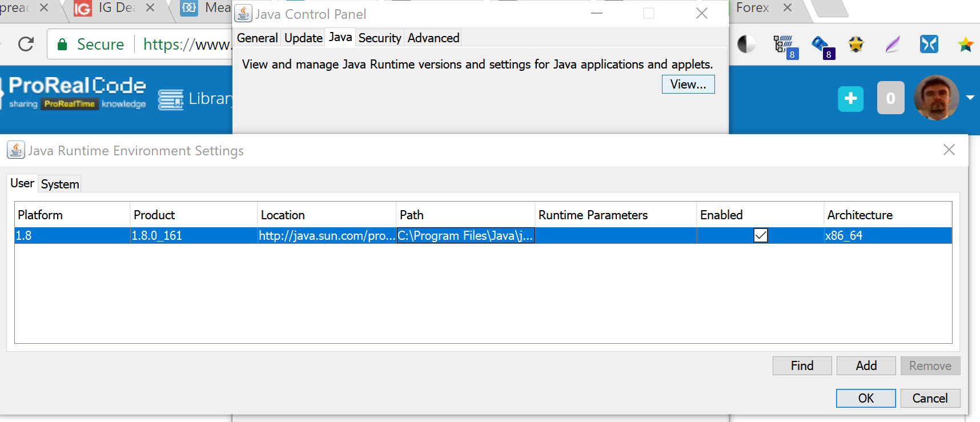The width and height of the screenshot is (980, 422).
Task: Click the browser reload icon
Action: coord(26,44)
